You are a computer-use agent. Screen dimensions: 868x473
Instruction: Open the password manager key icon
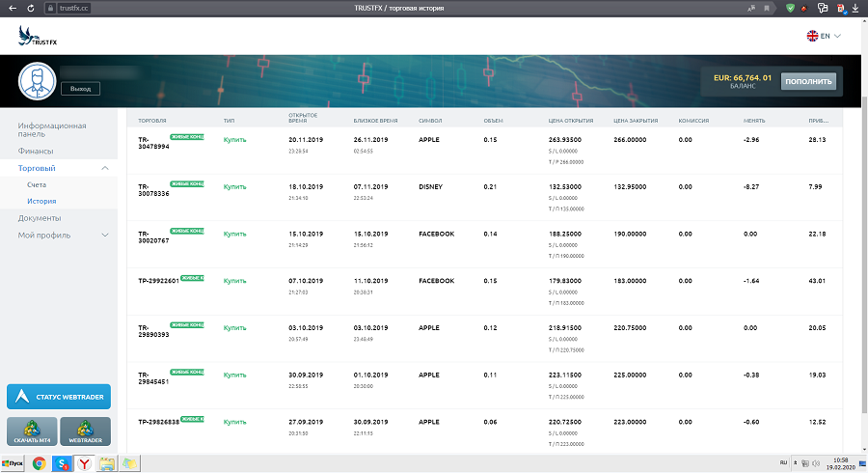pyautogui.click(x=823, y=9)
